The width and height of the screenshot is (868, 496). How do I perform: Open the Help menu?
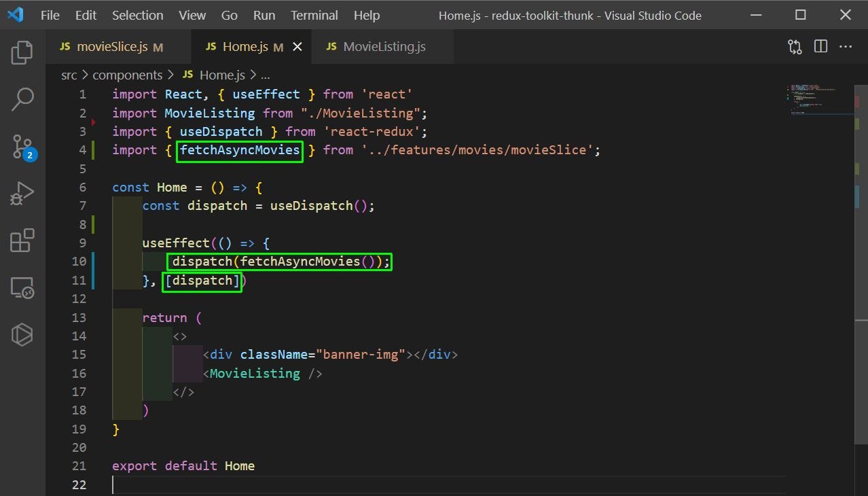coord(367,15)
